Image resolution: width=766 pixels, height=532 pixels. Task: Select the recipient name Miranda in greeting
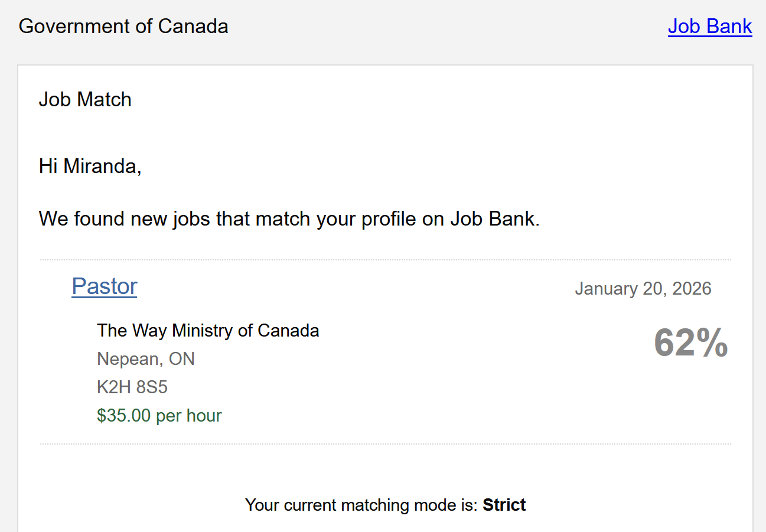[x=100, y=167]
